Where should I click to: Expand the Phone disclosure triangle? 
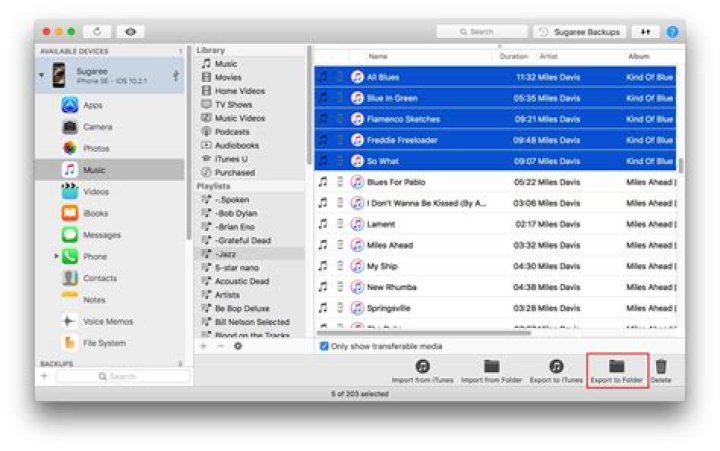(x=56, y=256)
